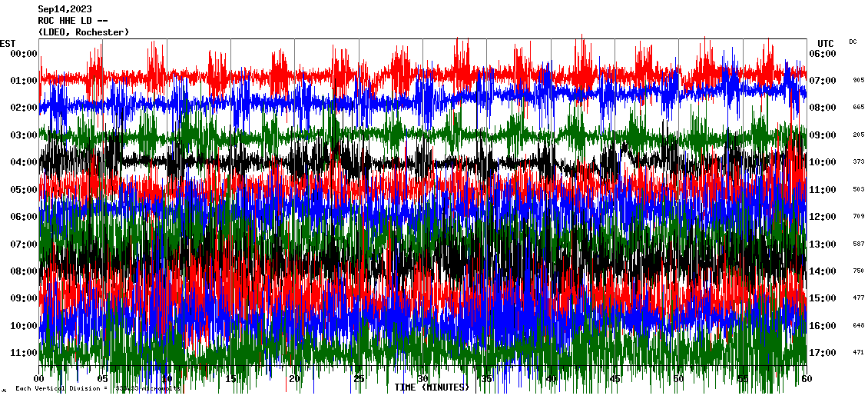Click the Each Vertical Division scale note
Viewport: 868px width, 399px height.
pos(96,389)
